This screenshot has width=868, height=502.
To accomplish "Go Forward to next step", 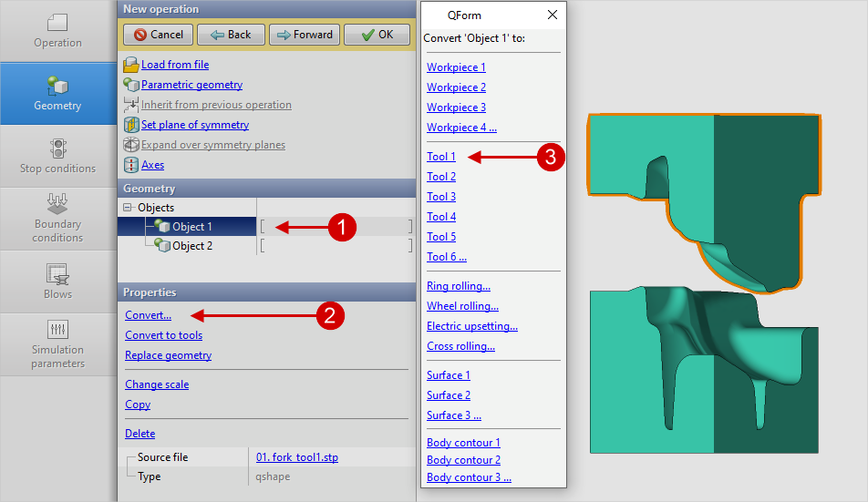I will (x=305, y=35).
